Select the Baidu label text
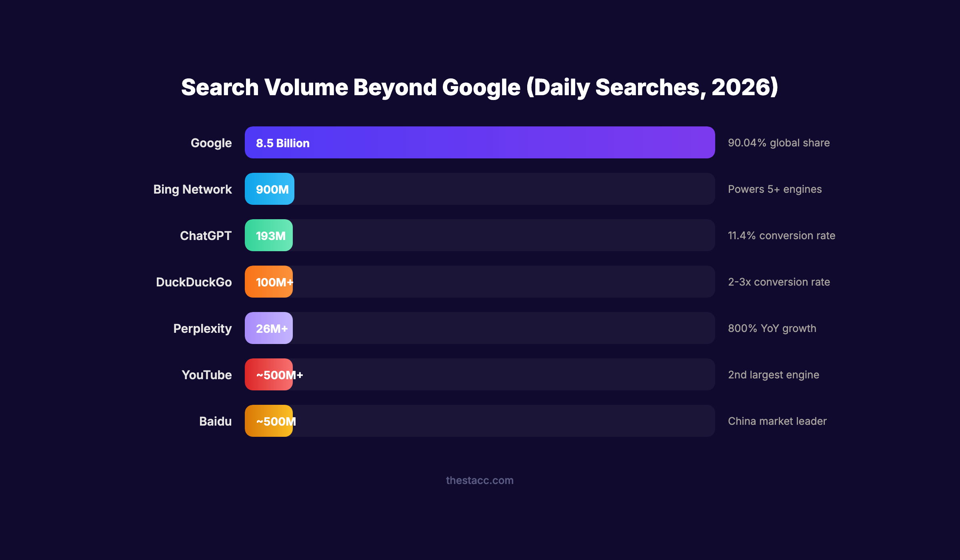This screenshot has width=960, height=560. coord(216,421)
